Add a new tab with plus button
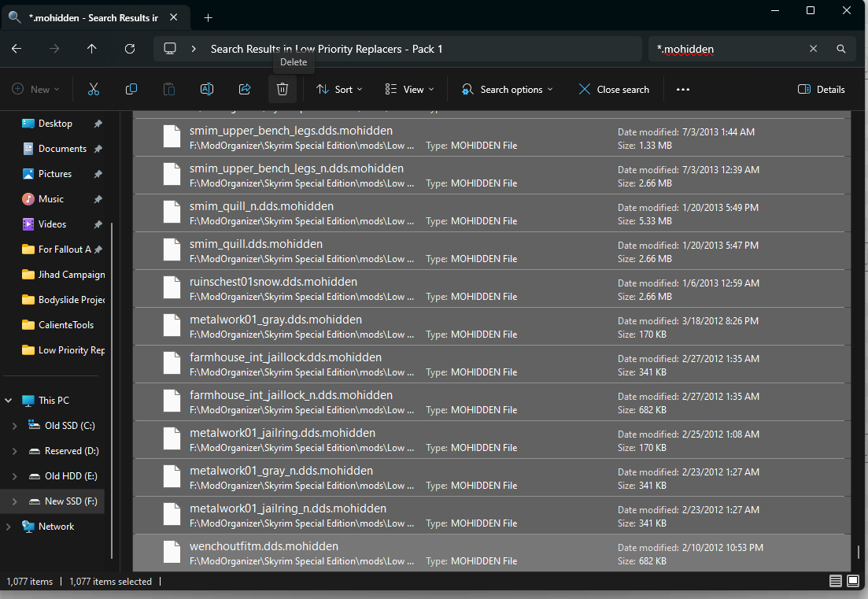This screenshot has height=599, width=868. click(x=208, y=18)
